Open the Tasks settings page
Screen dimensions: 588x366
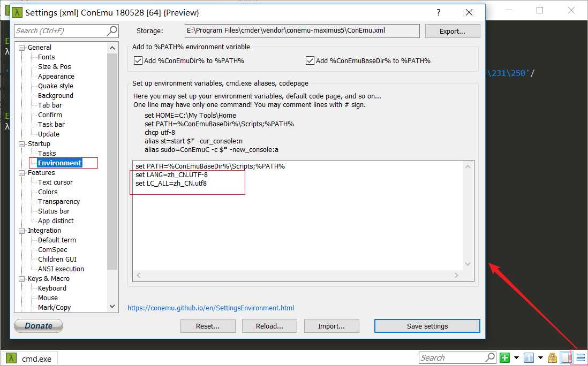point(47,153)
